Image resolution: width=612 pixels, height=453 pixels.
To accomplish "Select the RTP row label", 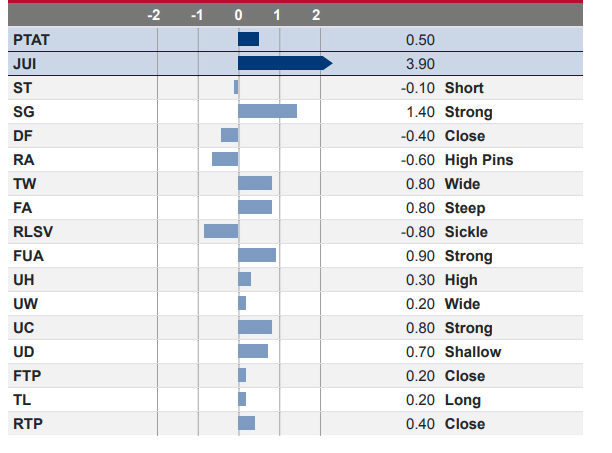I will 28,423.
